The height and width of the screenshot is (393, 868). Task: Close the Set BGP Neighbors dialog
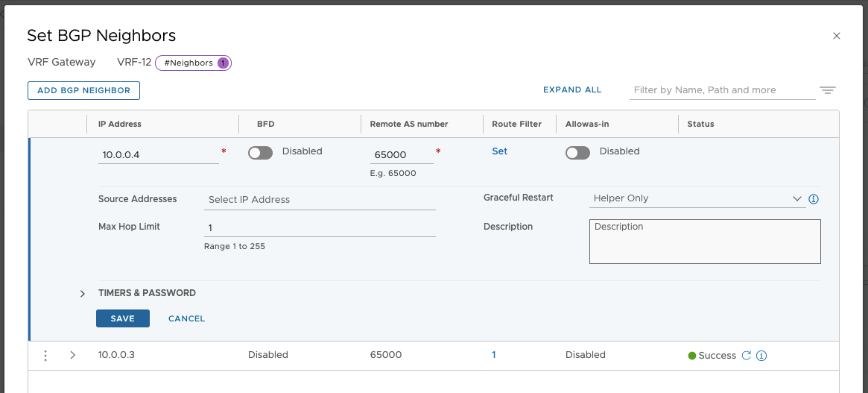[x=836, y=36]
